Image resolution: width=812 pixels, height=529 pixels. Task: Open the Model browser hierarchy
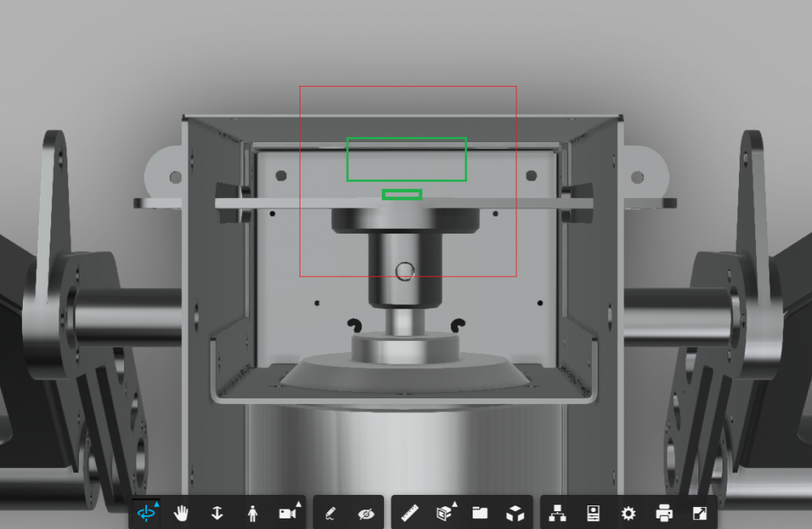pos(557,513)
